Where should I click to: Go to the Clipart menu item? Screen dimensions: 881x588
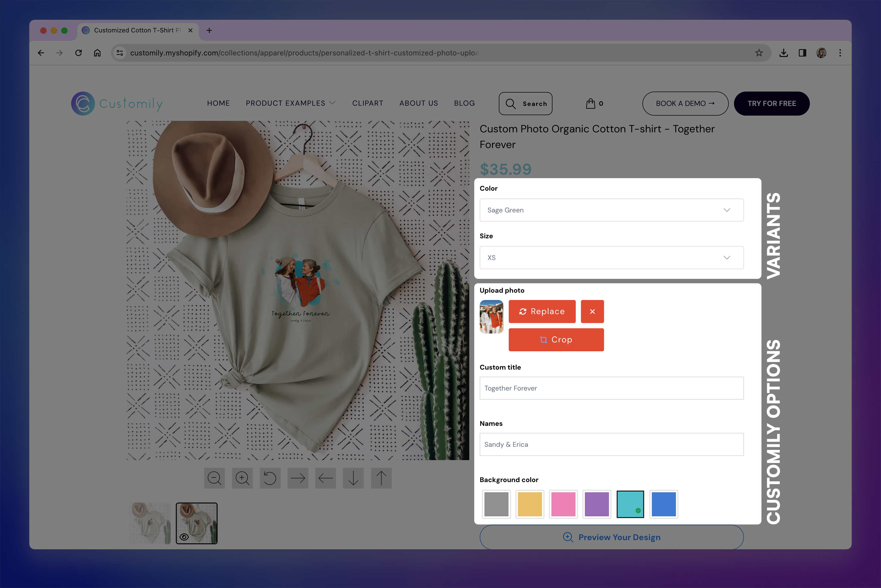[x=368, y=103]
